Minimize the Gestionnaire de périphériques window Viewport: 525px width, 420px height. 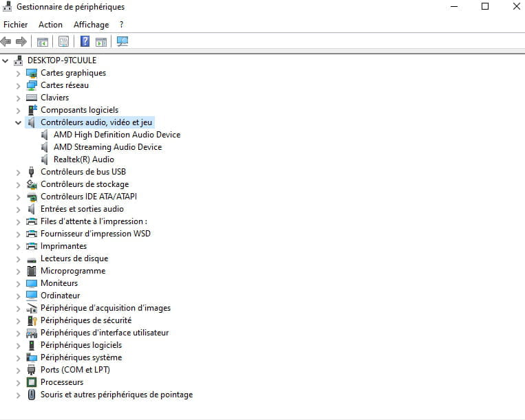[x=454, y=6]
